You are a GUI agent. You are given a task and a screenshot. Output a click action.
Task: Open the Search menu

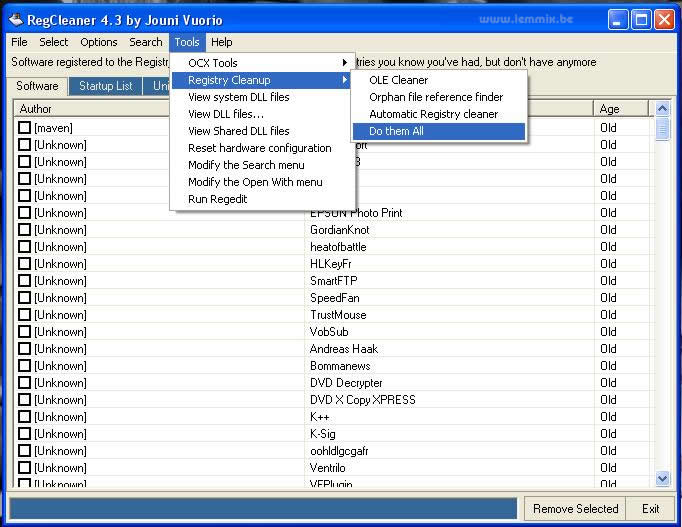click(x=145, y=42)
